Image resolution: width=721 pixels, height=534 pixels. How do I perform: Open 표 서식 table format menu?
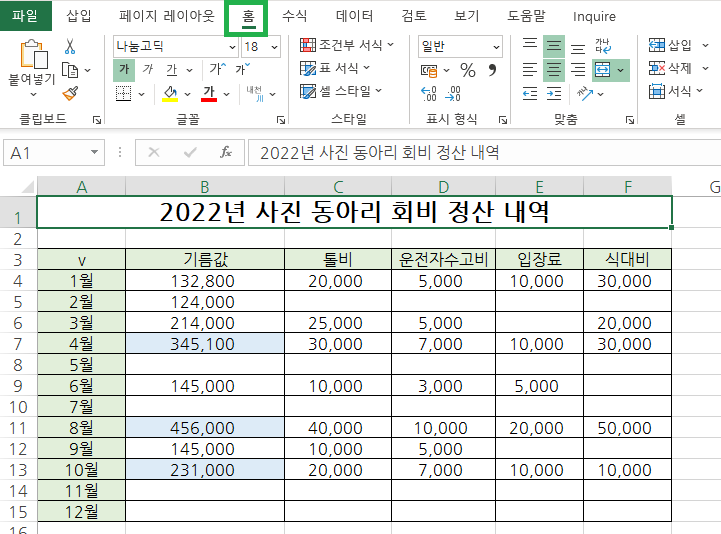point(335,68)
